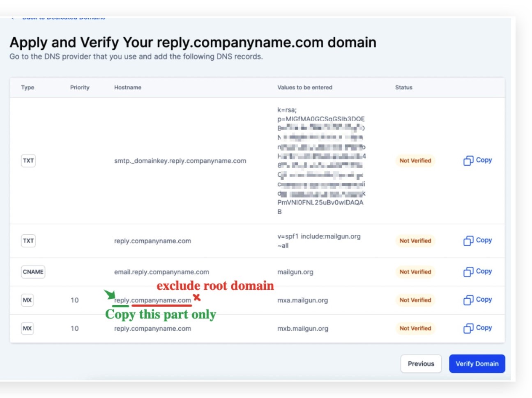Image resolution: width=532 pixels, height=398 pixels.
Task: Copy the smtp._domainkey TXT record value
Action: pos(477,160)
